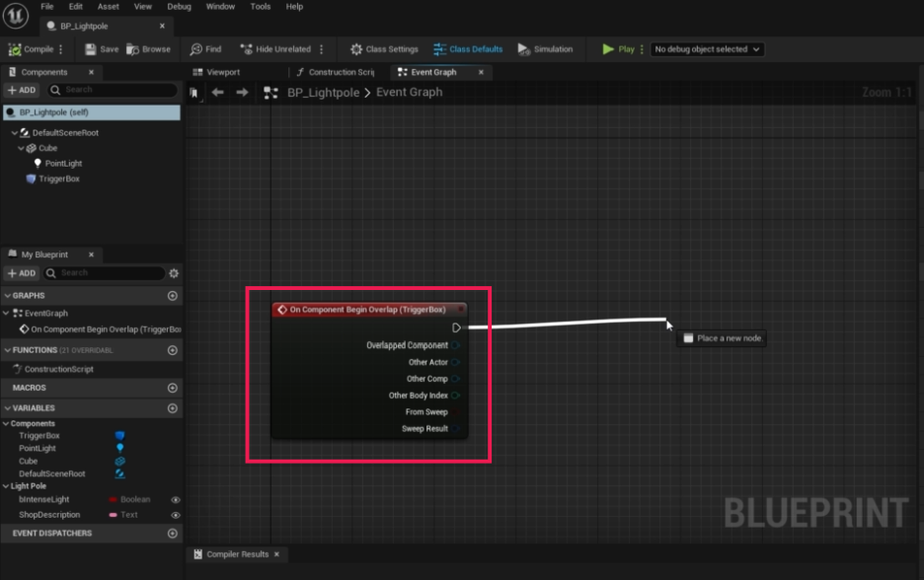Collapse the EventGraph tree item
This screenshot has height=580, width=924.
click(x=7, y=314)
